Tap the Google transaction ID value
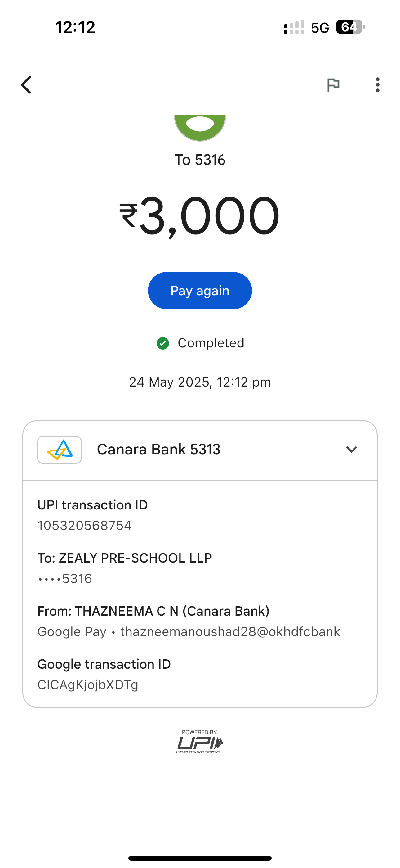The height and width of the screenshot is (868, 400). click(x=88, y=685)
